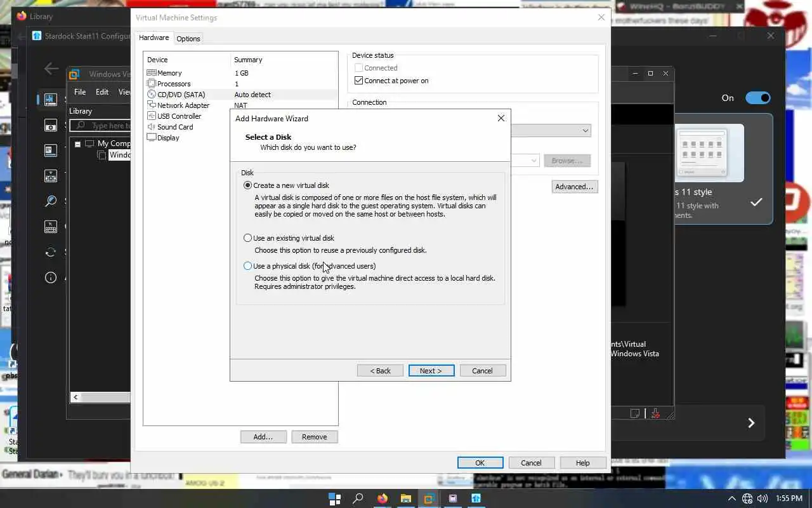Screen dimensions: 812x508
Task: Open Search sidebar icon in Start11
Action: 51,201
